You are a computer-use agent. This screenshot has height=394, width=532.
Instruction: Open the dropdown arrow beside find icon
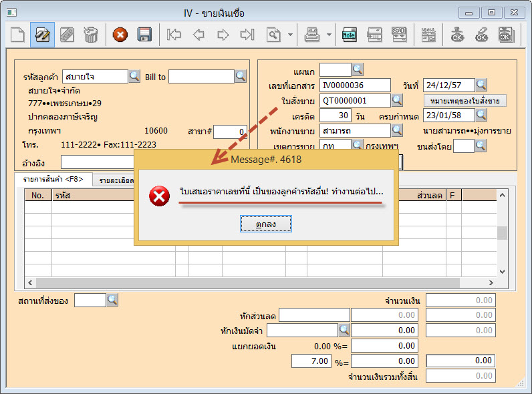[290, 35]
